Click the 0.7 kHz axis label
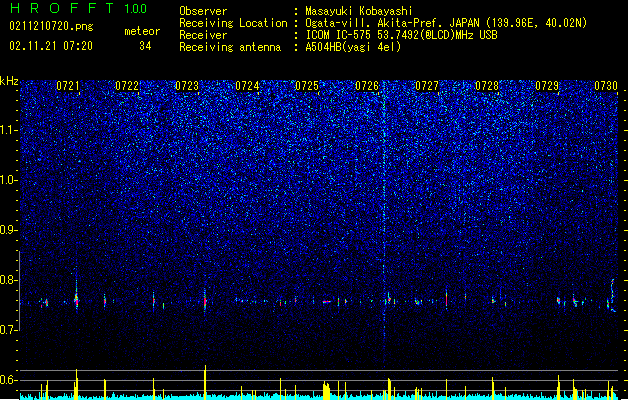Screen dimensions: 629x400 (9, 330)
